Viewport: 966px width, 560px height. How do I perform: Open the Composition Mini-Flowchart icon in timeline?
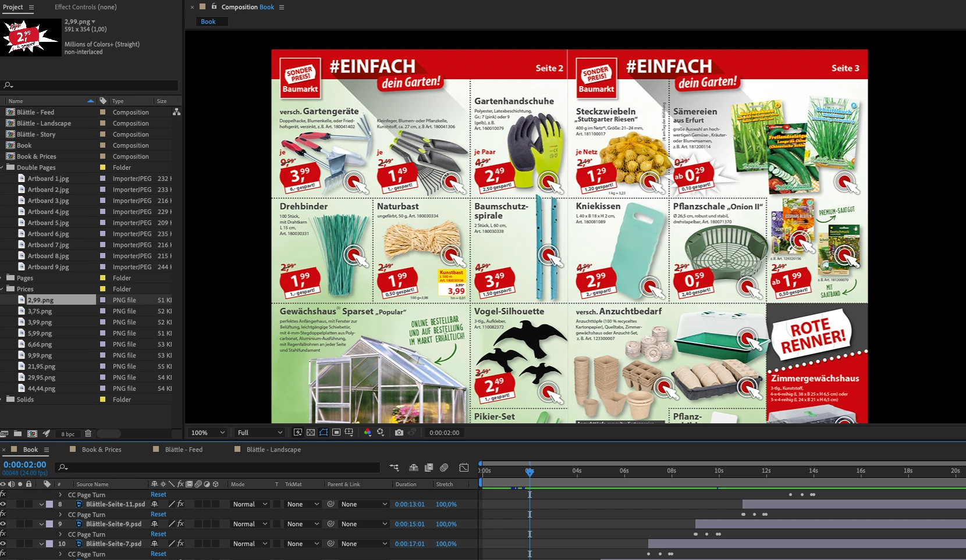[x=395, y=468]
